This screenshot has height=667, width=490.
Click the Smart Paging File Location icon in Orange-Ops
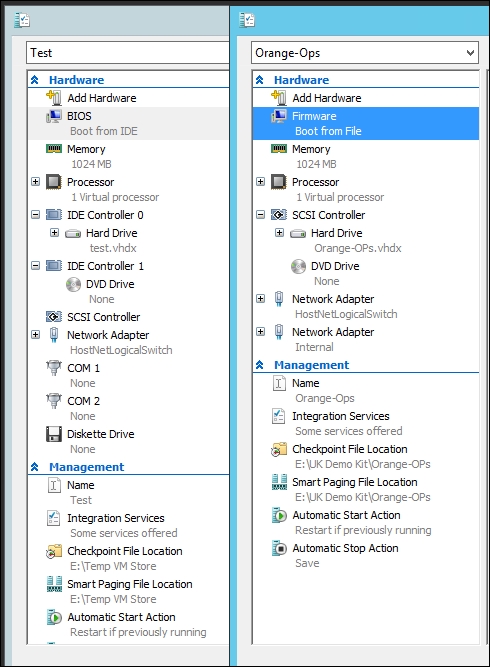pyautogui.click(x=279, y=482)
